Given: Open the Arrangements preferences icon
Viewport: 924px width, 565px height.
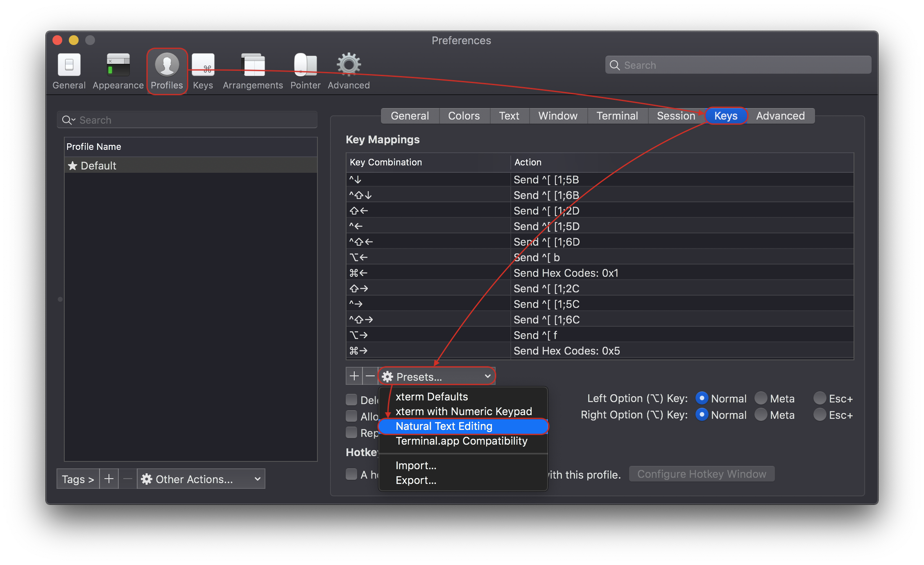Looking at the screenshot, I should 253,66.
